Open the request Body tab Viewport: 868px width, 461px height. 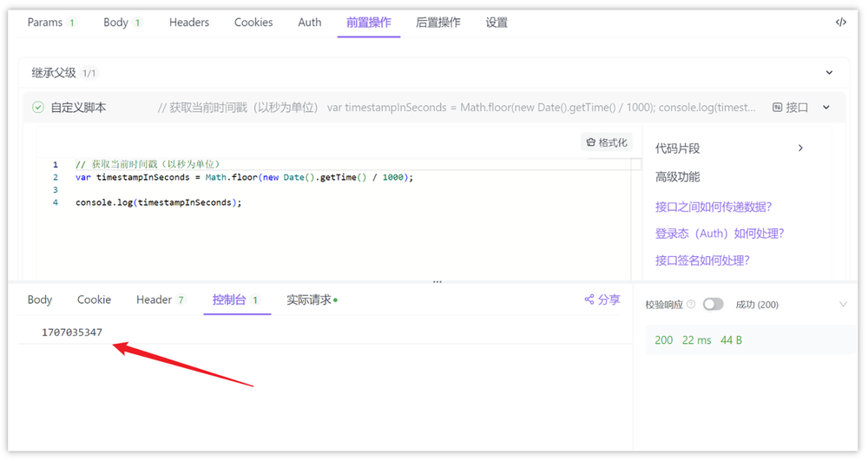(115, 23)
